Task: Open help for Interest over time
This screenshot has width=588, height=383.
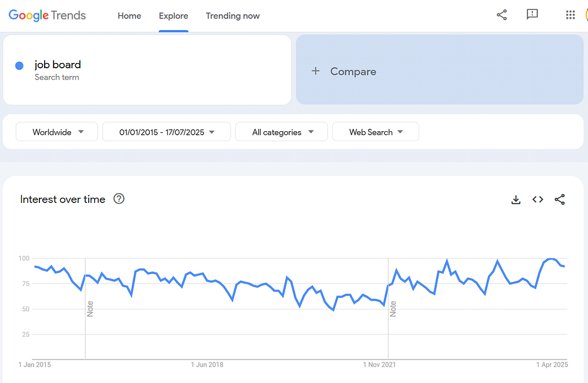Action: [x=119, y=199]
